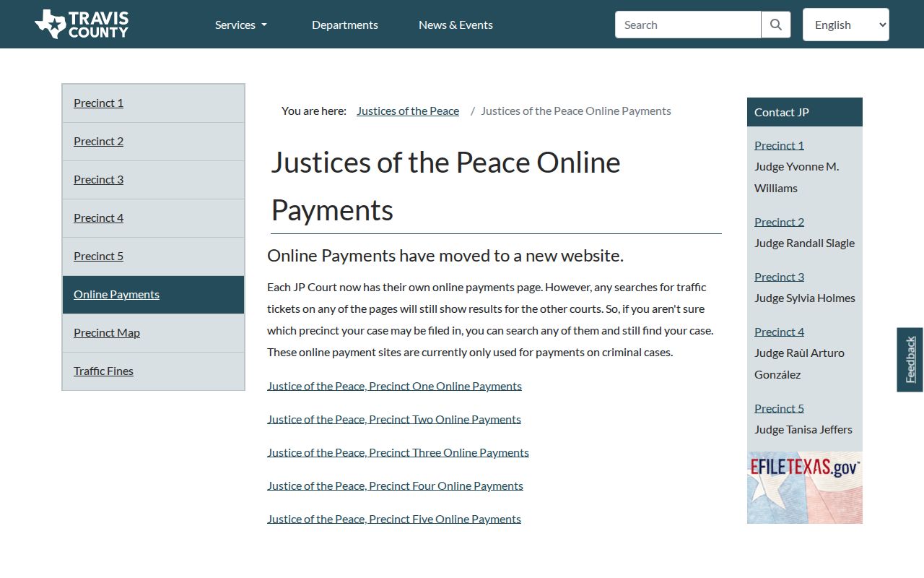Image resolution: width=924 pixels, height=578 pixels.
Task: Select Precinct 1 in left sidebar
Action: pyautogui.click(x=153, y=103)
